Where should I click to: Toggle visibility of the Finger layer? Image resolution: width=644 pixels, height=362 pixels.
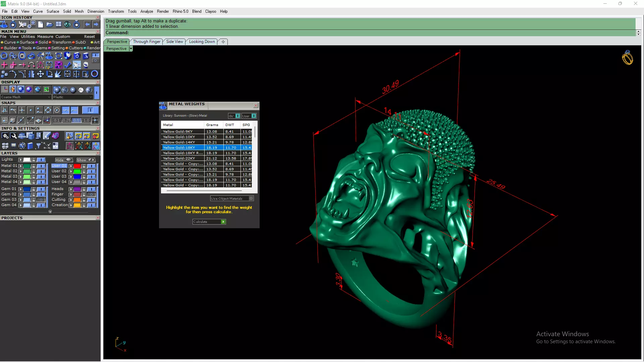click(x=91, y=194)
